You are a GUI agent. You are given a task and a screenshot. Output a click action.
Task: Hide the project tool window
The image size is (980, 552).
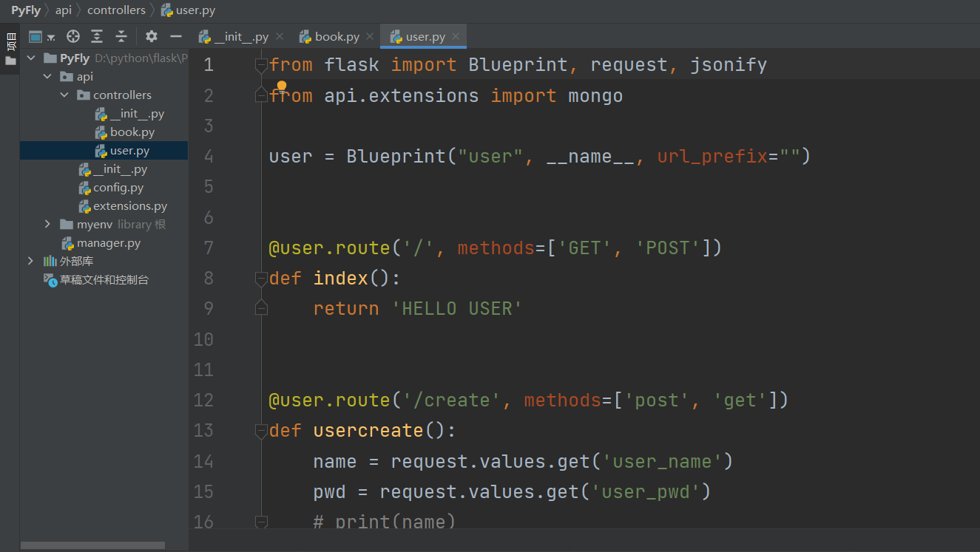coord(175,36)
